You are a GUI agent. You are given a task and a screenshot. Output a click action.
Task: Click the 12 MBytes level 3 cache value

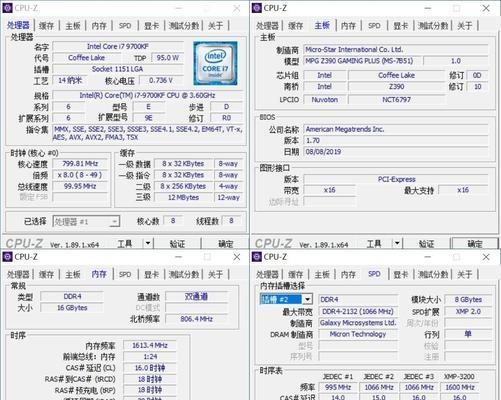(183, 197)
